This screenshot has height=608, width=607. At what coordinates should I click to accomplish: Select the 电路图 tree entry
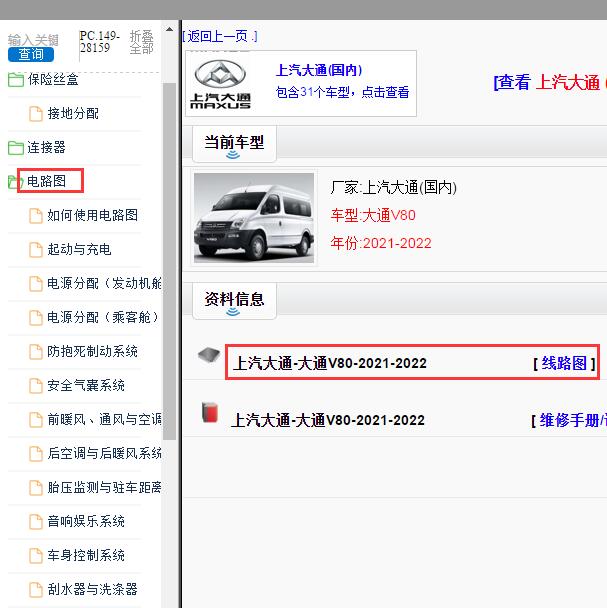[x=46, y=181]
